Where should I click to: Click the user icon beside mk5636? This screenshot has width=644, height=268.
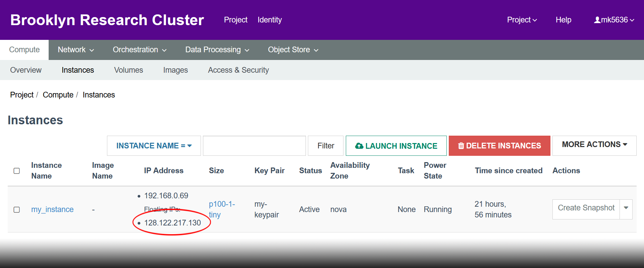tap(597, 20)
